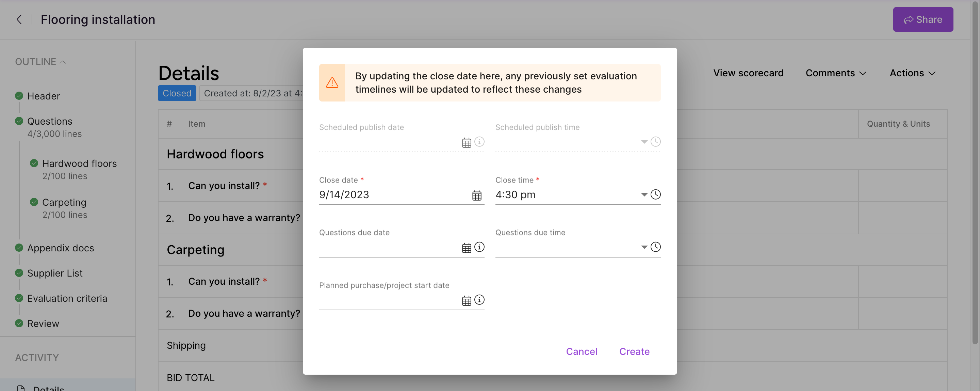Click the warning triangle icon in the banner
Screen dimensions: 980x391
(x=332, y=83)
